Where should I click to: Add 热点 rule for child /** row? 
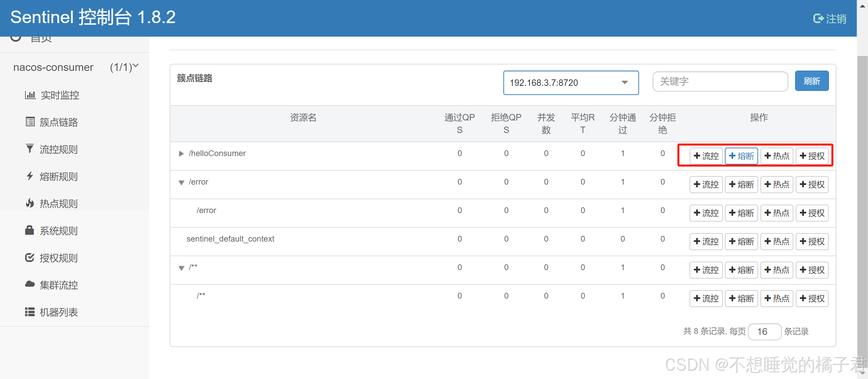(777, 299)
